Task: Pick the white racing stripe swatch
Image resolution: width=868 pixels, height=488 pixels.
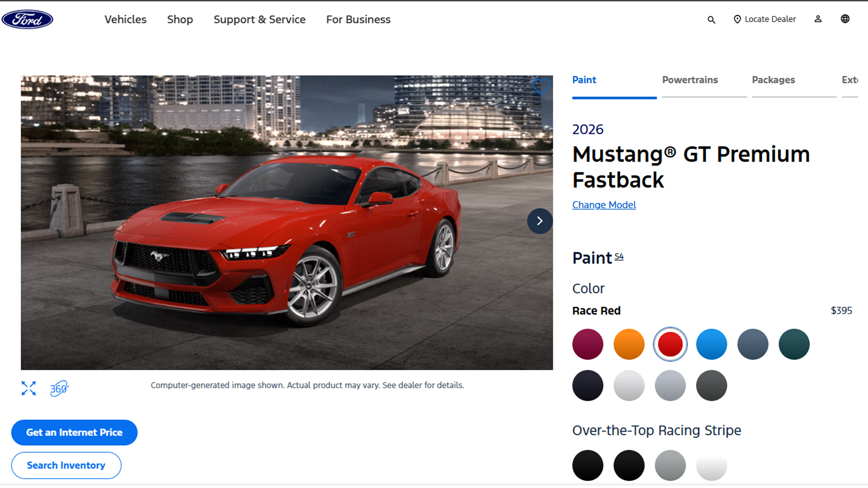Action: coord(711,465)
